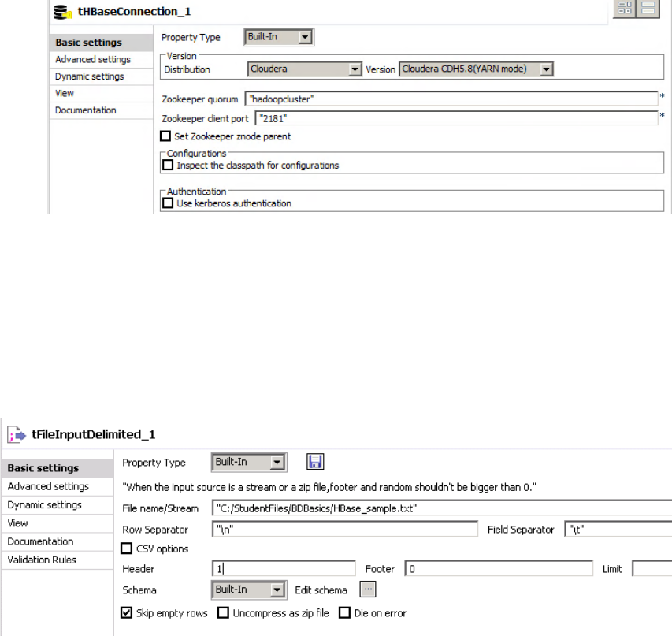Open the Schema Built-In dropdown
This screenshot has width=672, height=636.
click(249, 590)
